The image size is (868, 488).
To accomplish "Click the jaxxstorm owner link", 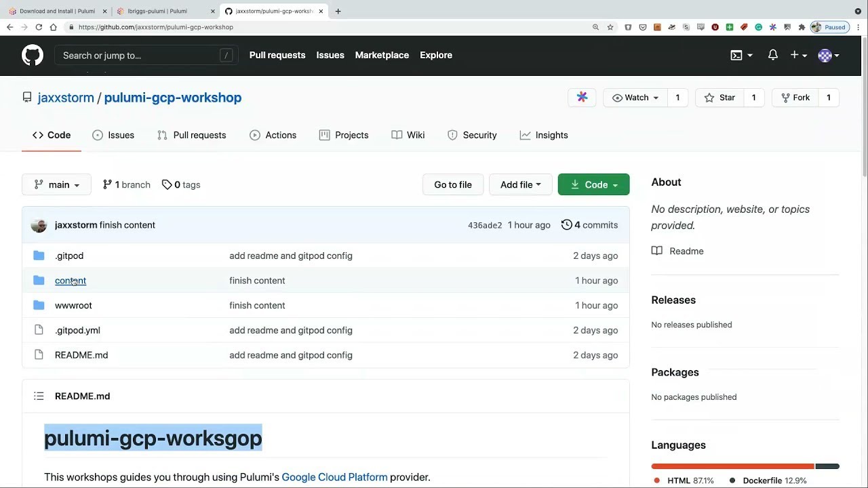I will 66,98.
